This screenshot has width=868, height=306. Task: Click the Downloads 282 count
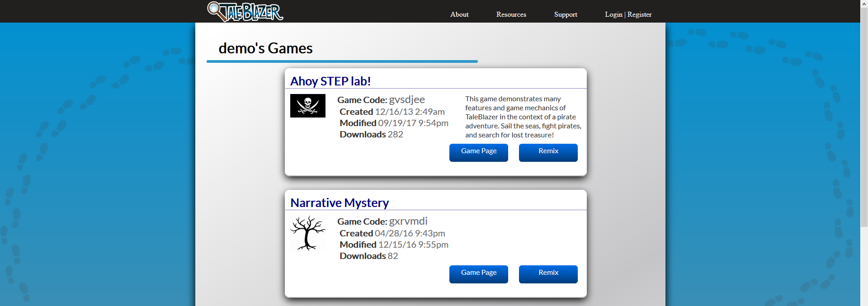pyautogui.click(x=371, y=134)
